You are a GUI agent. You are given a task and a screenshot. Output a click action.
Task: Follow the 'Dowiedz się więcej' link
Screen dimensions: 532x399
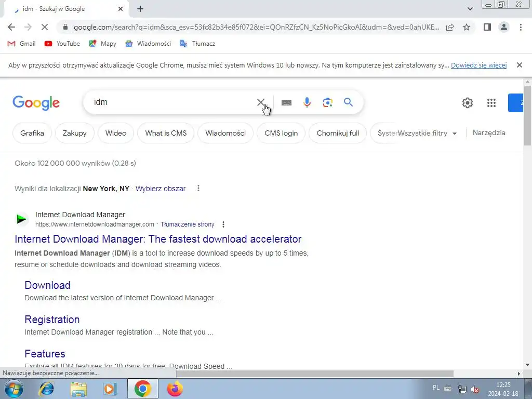[478, 65]
